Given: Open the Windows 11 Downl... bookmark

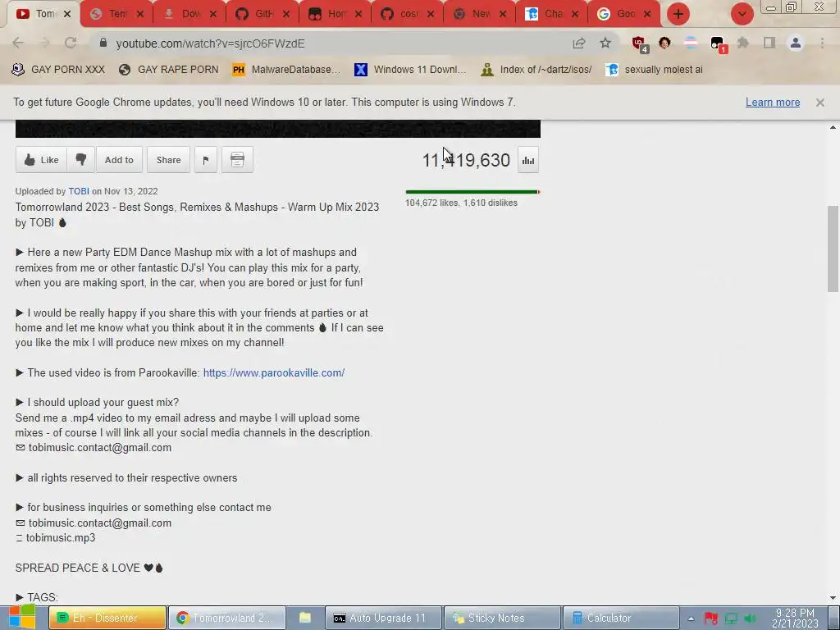Looking at the screenshot, I should coord(410,70).
